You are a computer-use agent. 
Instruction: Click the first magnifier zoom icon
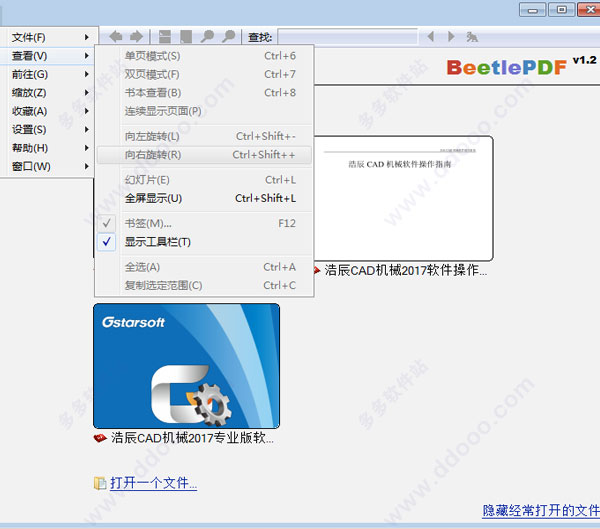(x=207, y=37)
